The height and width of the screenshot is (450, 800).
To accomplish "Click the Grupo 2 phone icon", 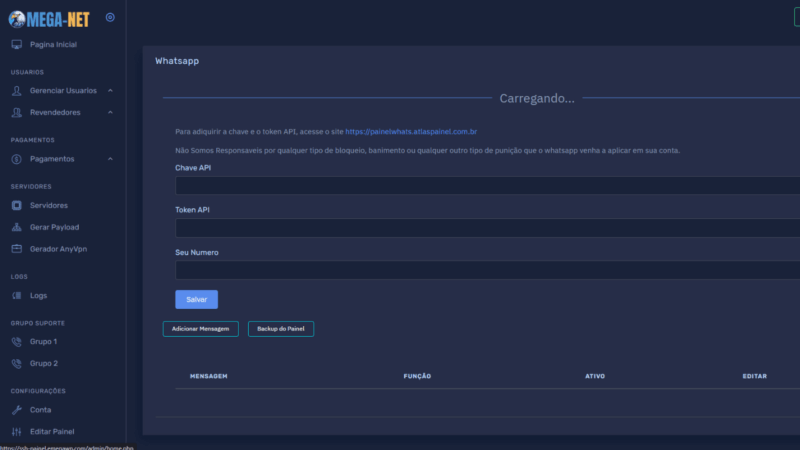I will point(17,363).
